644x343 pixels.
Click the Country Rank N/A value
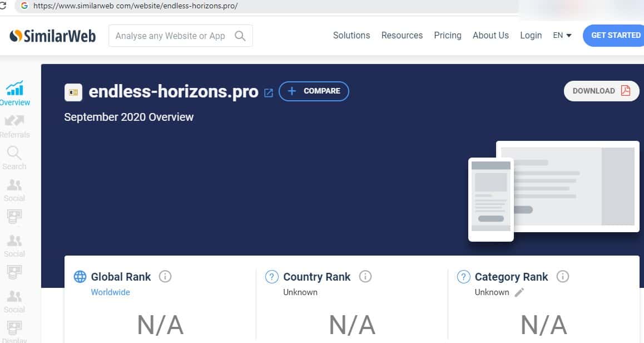coord(352,325)
